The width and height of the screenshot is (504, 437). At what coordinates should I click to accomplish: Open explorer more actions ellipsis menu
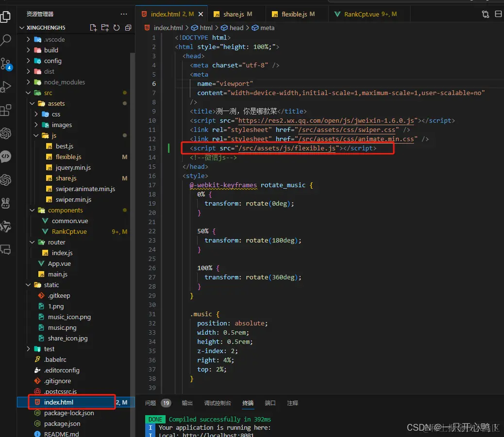(x=124, y=14)
